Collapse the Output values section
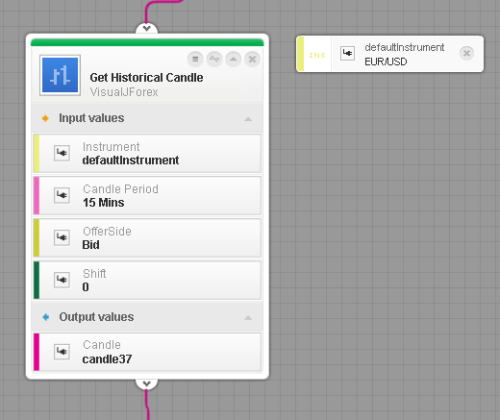 [x=248, y=318]
